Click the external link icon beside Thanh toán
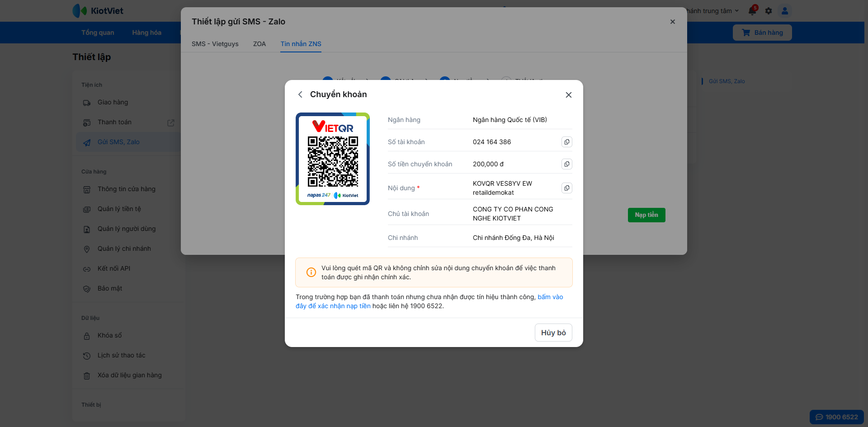 click(x=171, y=123)
